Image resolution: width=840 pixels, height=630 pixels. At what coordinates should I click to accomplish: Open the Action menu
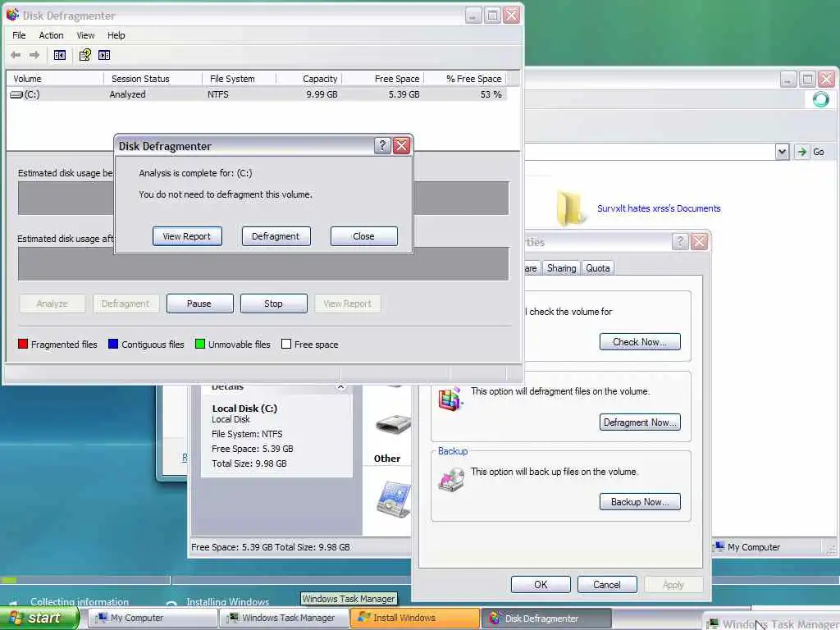pyautogui.click(x=51, y=35)
